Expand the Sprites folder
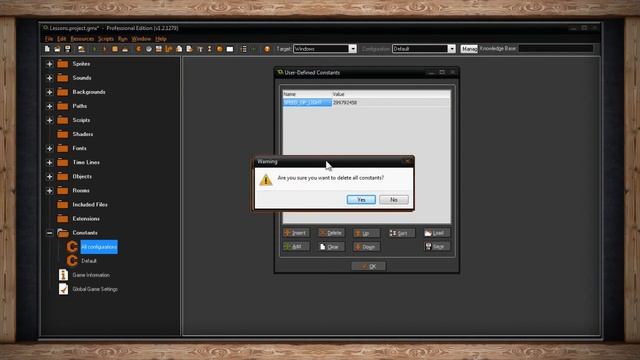The width and height of the screenshot is (640, 360). pos(49,64)
